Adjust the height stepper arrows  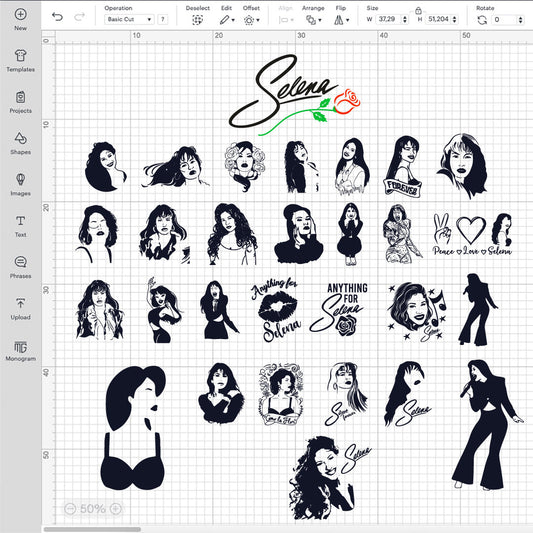coord(454,19)
